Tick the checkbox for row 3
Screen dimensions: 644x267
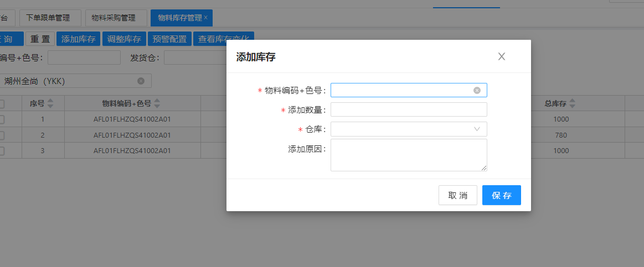click(2, 151)
